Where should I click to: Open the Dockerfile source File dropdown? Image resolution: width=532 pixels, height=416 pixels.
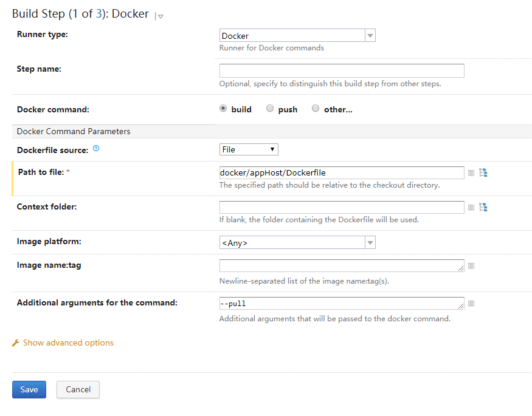click(x=249, y=149)
